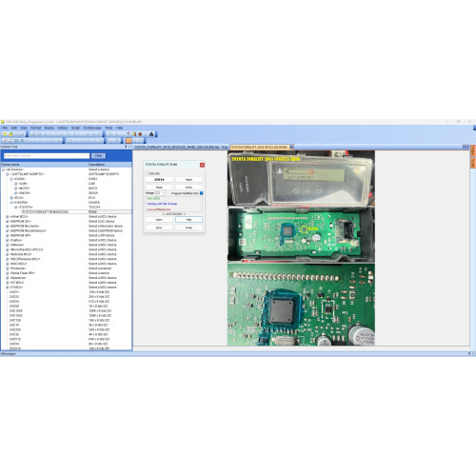Select the <Motorola MCU> tree item
This screenshot has height=476, width=476.
coord(21,254)
